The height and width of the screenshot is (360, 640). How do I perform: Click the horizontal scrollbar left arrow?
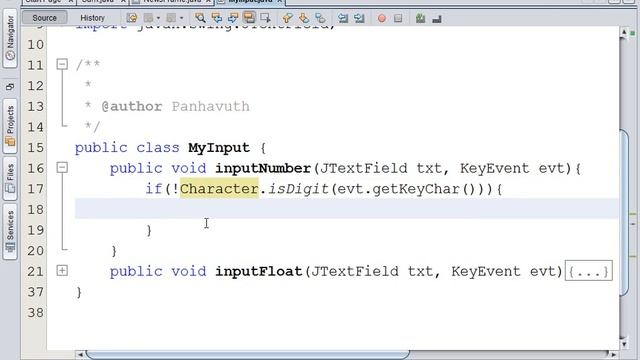(80, 354)
